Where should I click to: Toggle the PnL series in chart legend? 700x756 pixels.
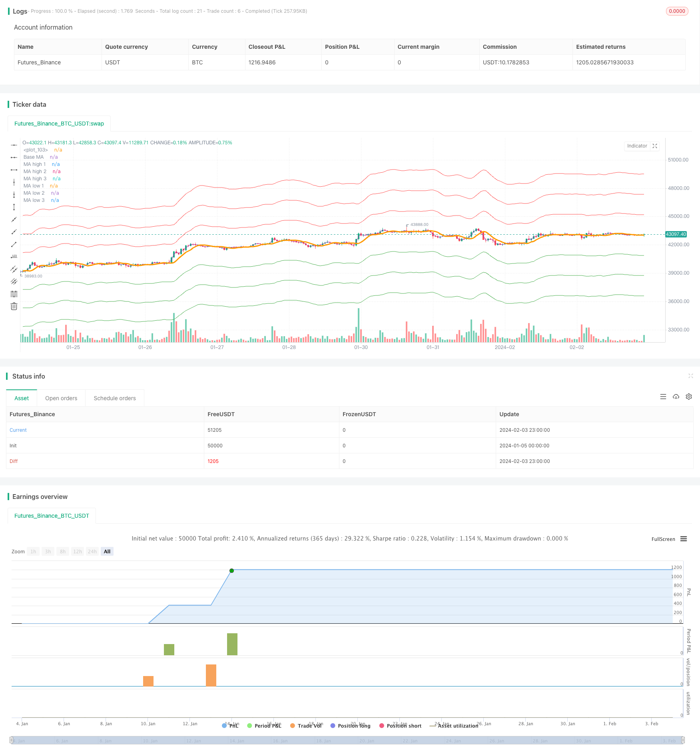coord(230,726)
